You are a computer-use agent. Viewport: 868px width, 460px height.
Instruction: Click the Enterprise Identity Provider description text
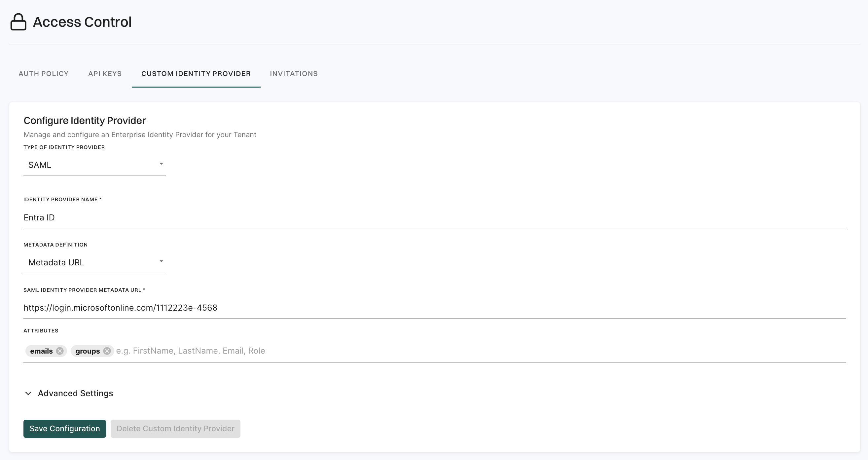click(140, 134)
